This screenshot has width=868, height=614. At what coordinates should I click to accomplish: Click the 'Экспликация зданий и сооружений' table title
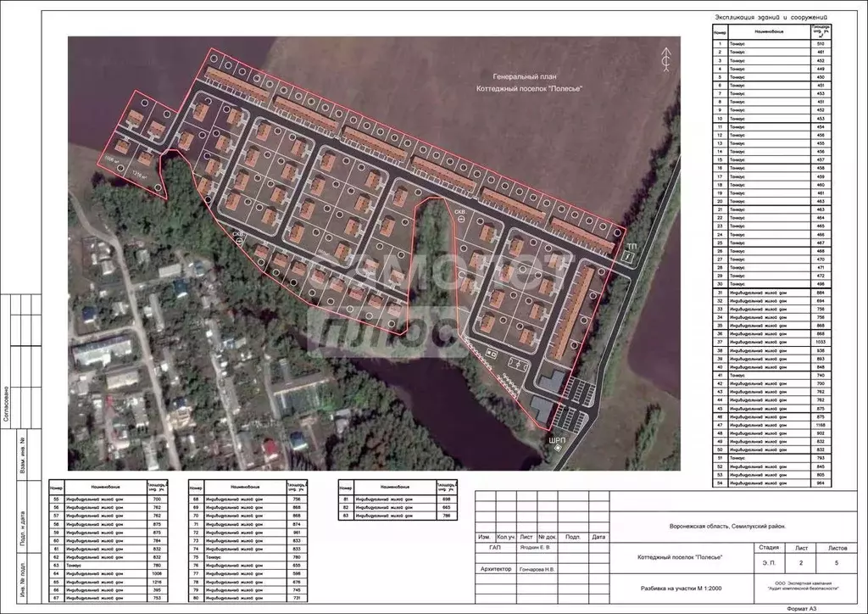coord(770,18)
